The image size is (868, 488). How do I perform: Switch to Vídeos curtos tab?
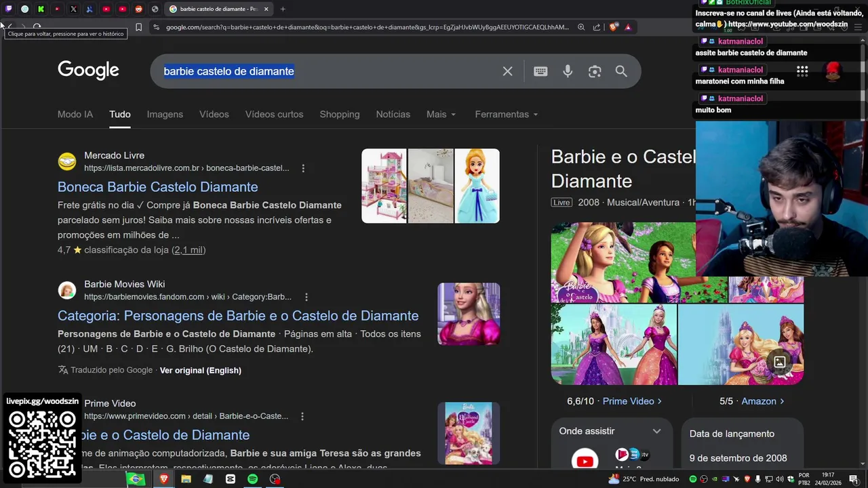pyautogui.click(x=275, y=115)
